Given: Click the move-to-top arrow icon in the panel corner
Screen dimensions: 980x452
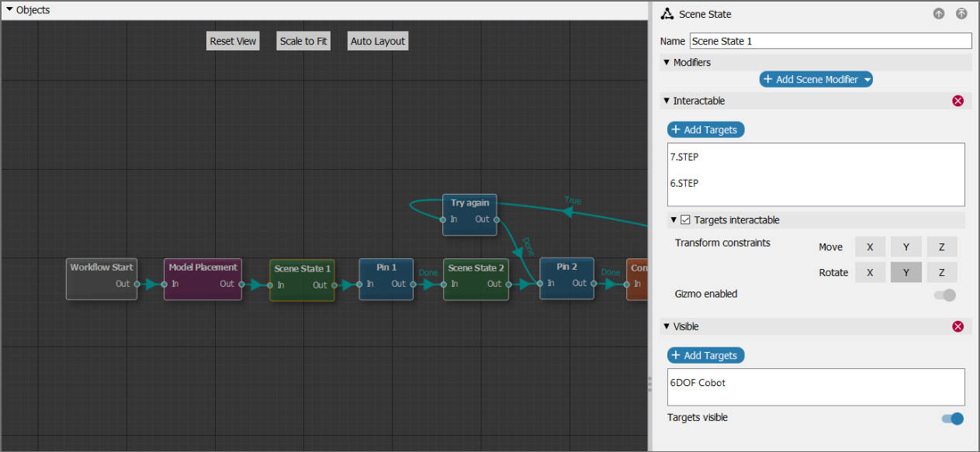Looking at the screenshot, I should click(x=960, y=13).
